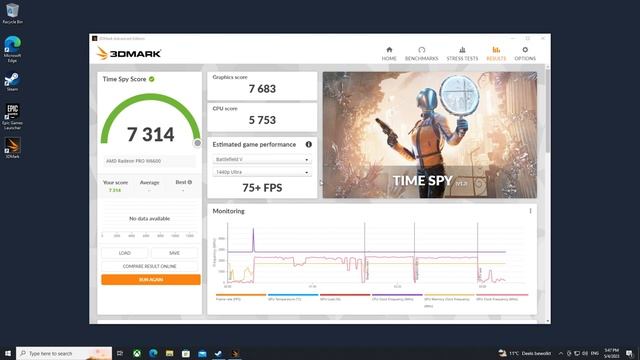Open the Options section
Screen dimensions: 640x360
525,53
